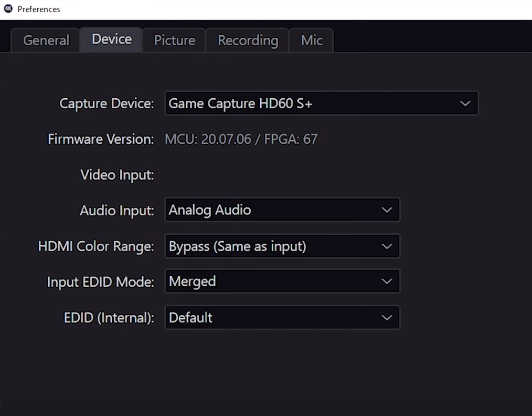532x416 pixels.
Task: Click the 4K Capture Utility app icon
Action: [8, 9]
